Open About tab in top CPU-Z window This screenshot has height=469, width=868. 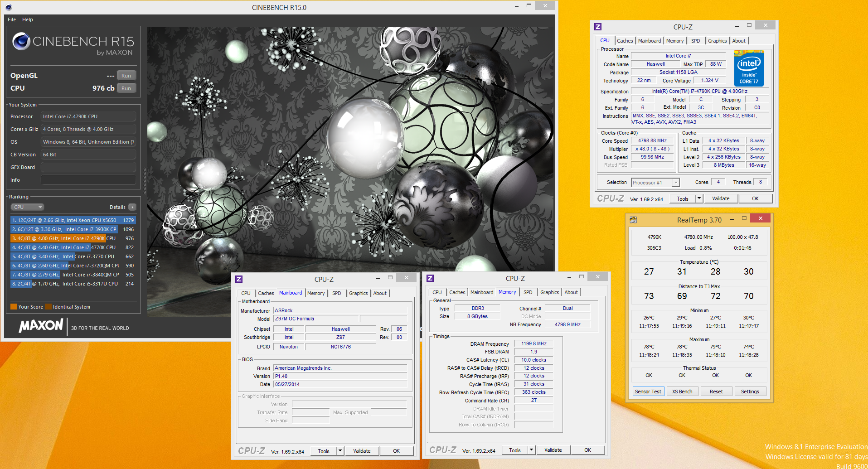tap(739, 41)
